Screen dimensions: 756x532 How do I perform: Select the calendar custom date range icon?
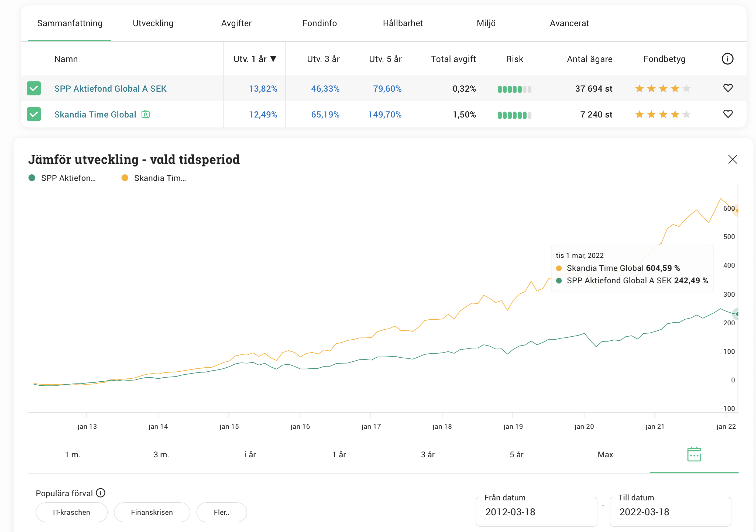694,454
